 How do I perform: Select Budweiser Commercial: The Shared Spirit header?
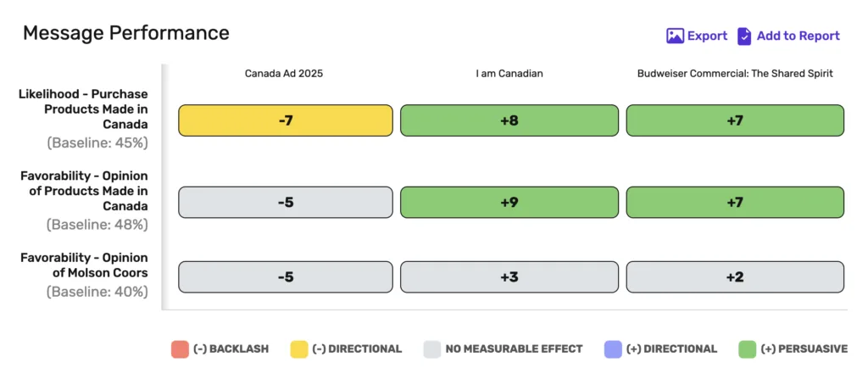[x=735, y=74]
